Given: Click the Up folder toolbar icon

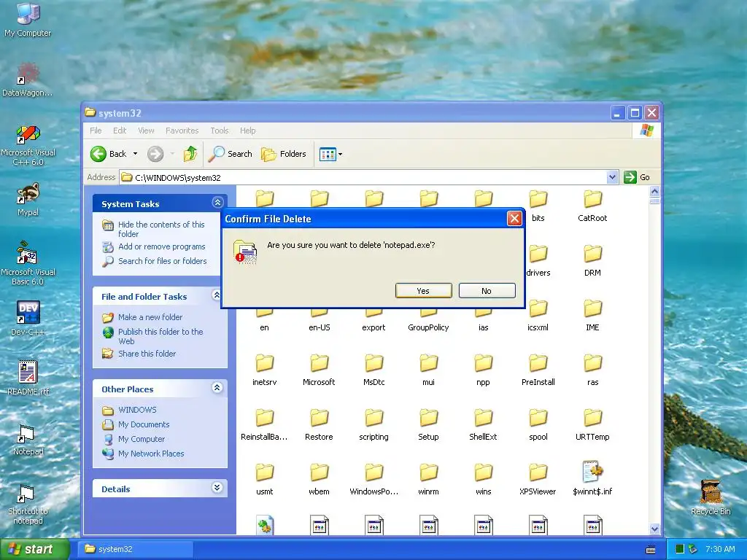Looking at the screenshot, I should tap(190, 154).
